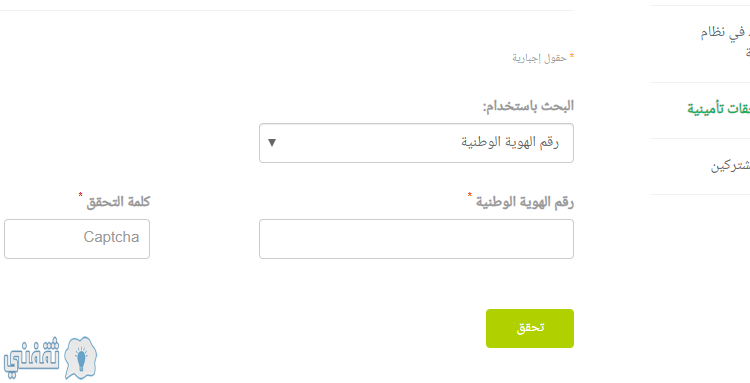Click the black triangle arrow in the combo box
The image size is (750, 383).
272,142
